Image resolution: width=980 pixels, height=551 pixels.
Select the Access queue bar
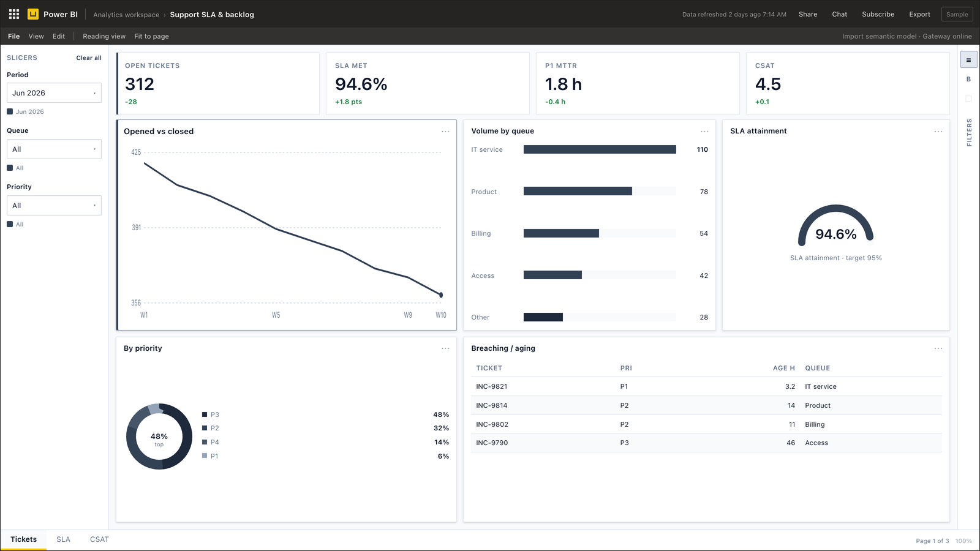(x=552, y=275)
